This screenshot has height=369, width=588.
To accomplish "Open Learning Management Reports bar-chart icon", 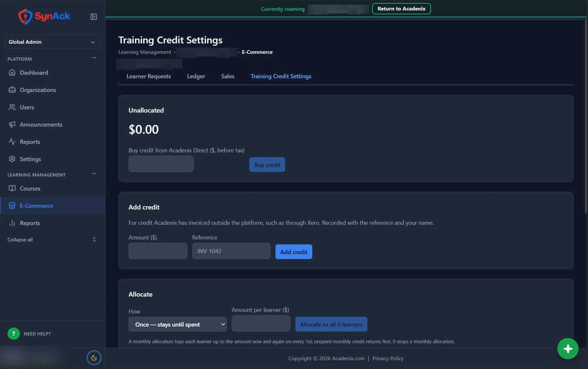I will tap(12, 223).
